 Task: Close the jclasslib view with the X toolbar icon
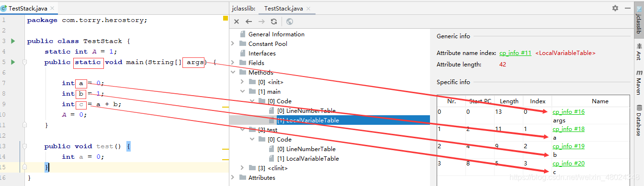(x=237, y=22)
